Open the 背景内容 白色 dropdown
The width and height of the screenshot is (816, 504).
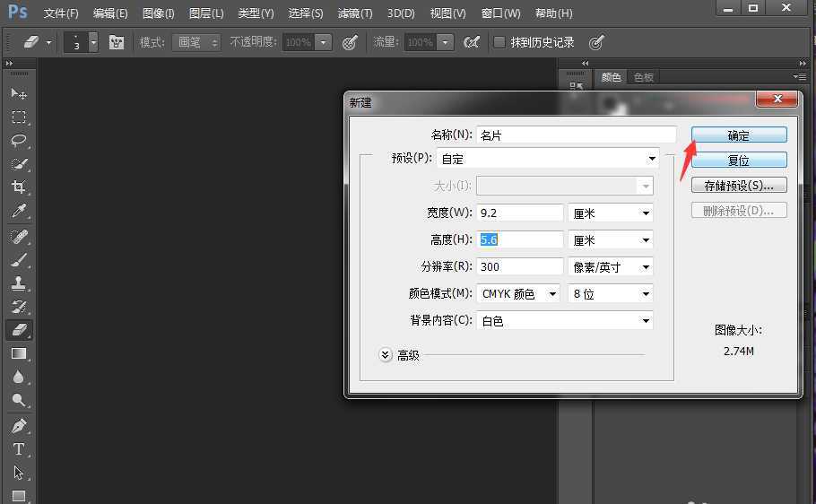tap(564, 320)
